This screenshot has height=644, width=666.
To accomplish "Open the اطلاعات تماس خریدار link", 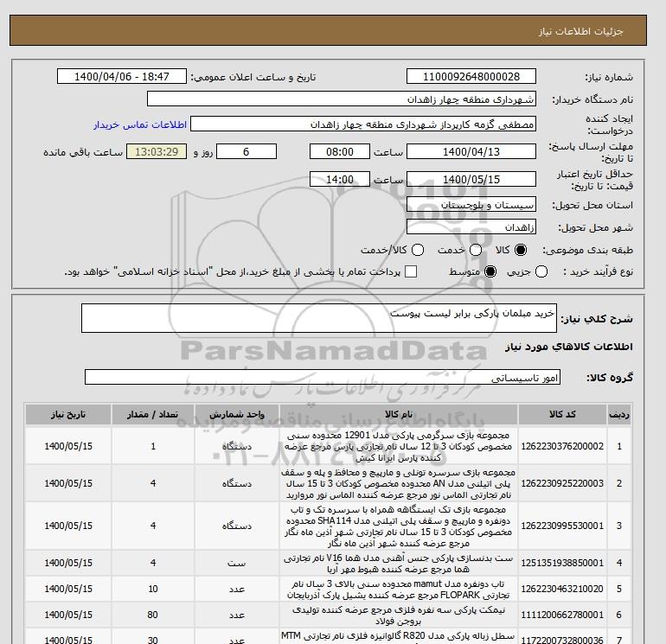I will point(140,124).
